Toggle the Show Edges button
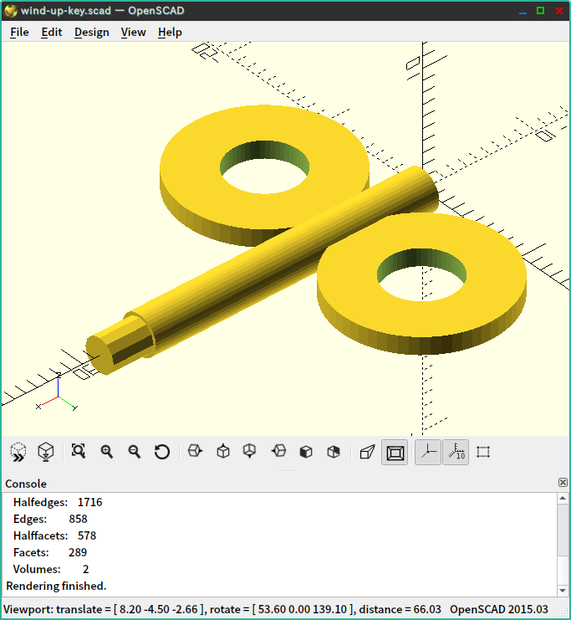The width and height of the screenshot is (571, 620). 483,452
